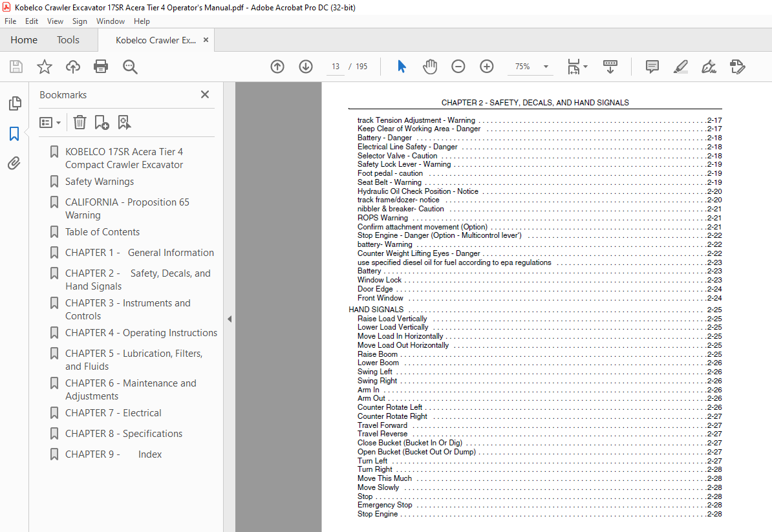Open the zoom level dropdown
Screen dimensions: 772x532
click(x=546, y=67)
